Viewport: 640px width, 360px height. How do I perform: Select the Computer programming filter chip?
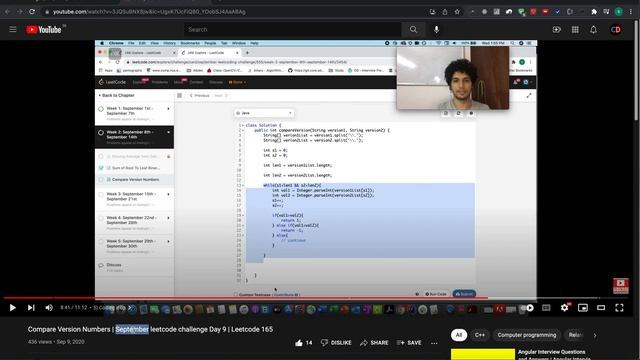tap(527, 335)
